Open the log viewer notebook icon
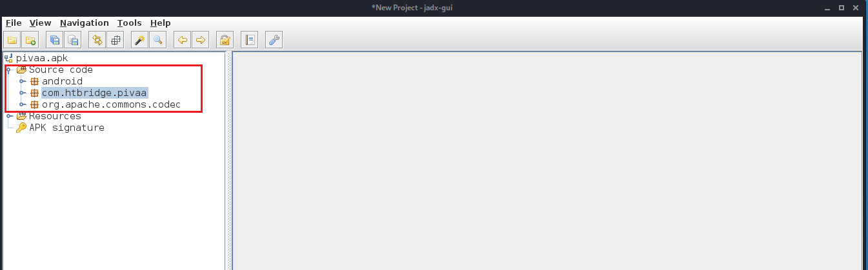The width and height of the screenshot is (868, 270). click(250, 40)
